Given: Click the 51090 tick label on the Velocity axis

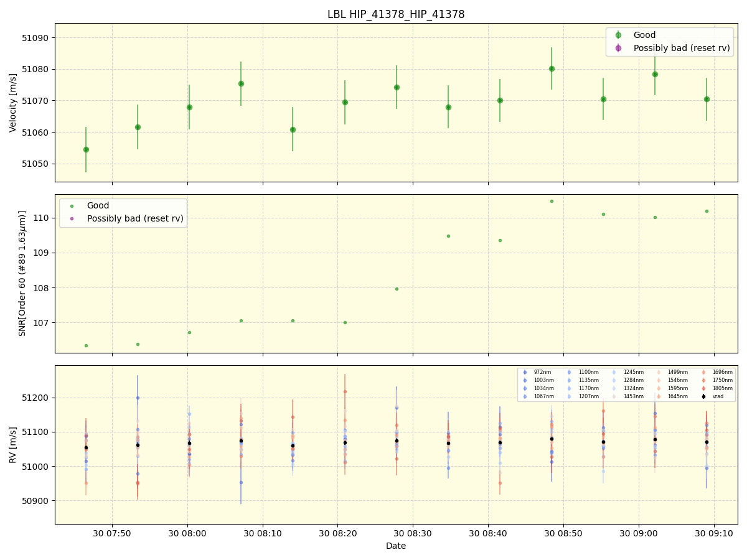Looking at the screenshot, I should (35, 38).
